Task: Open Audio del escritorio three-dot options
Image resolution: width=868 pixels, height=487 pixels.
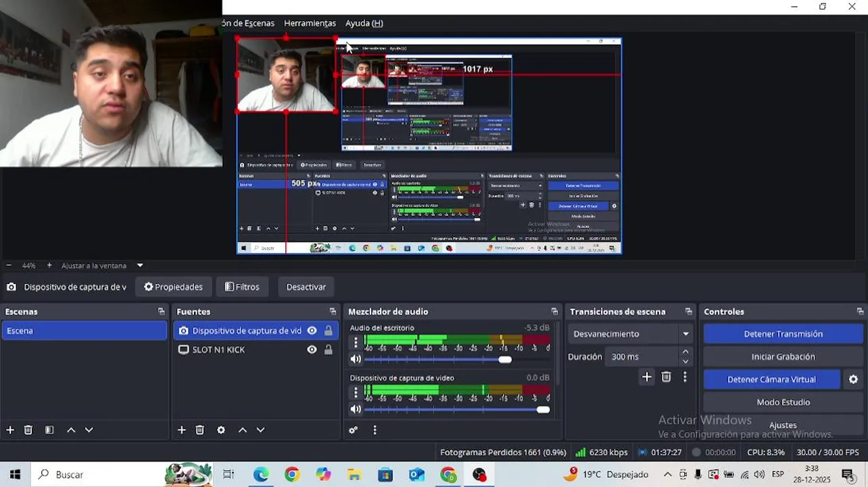Action: click(x=356, y=343)
